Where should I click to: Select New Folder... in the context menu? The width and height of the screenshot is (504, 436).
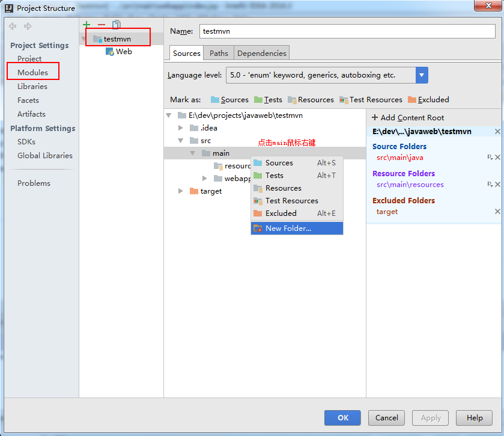pyautogui.click(x=297, y=228)
